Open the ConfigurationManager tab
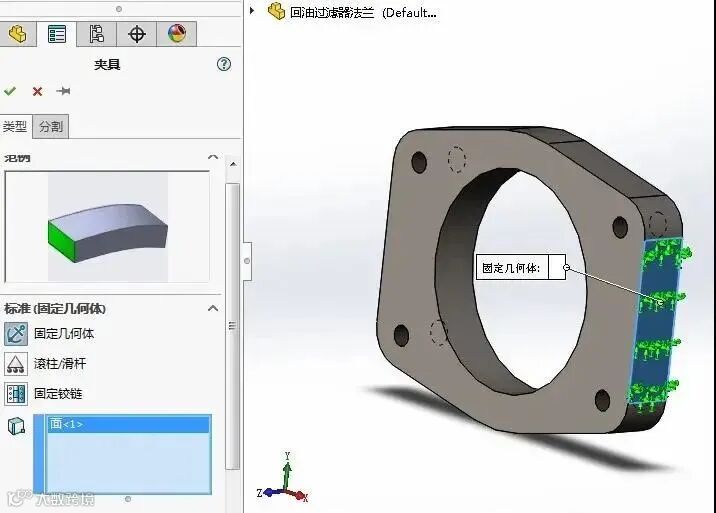 point(96,34)
